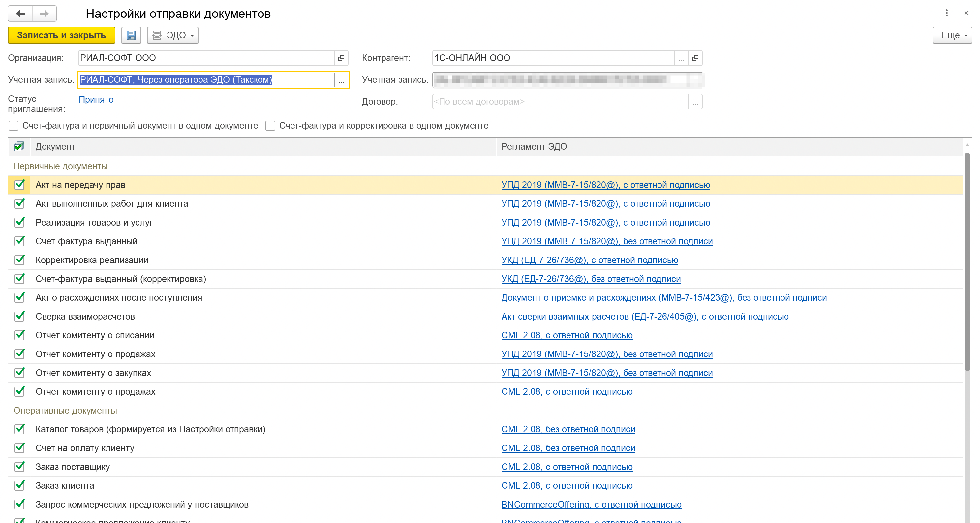Enable Счет-фактура и первичный документ в одном документе

(x=14, y=126)
